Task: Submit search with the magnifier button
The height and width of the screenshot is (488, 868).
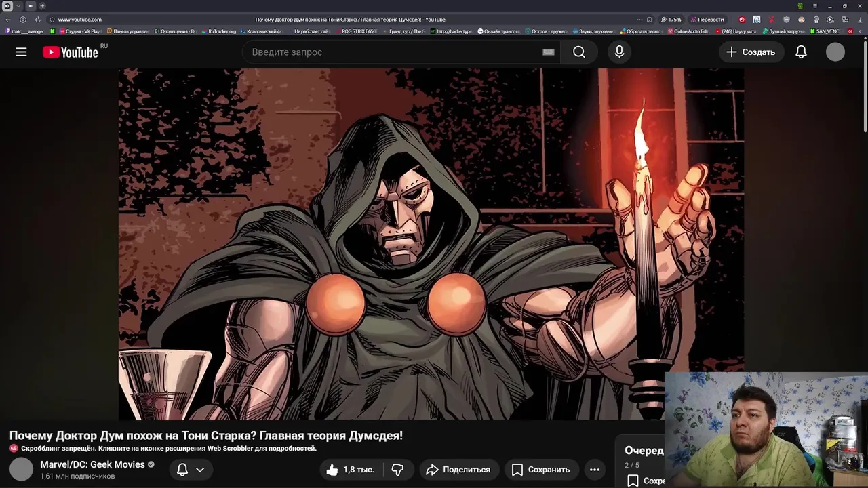Action: (x=578, y=52)
